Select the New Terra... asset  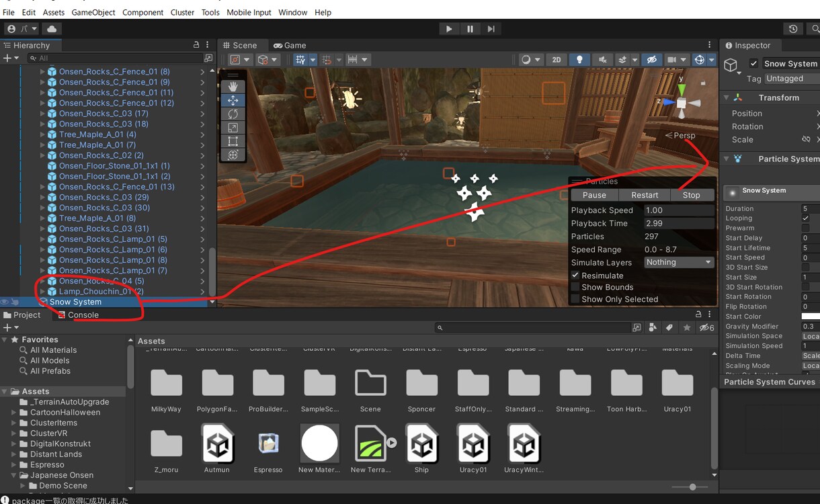pos(370,448)
